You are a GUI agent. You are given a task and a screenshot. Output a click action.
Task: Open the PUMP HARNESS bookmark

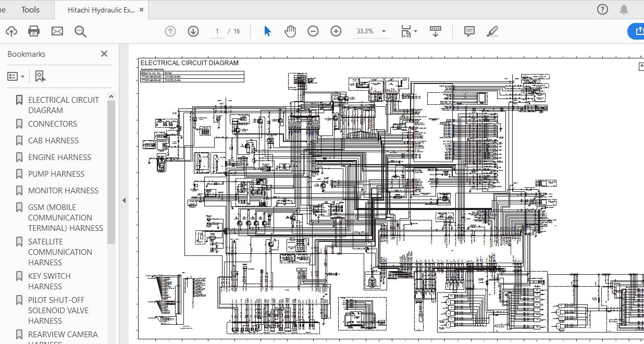pos(56,174)
